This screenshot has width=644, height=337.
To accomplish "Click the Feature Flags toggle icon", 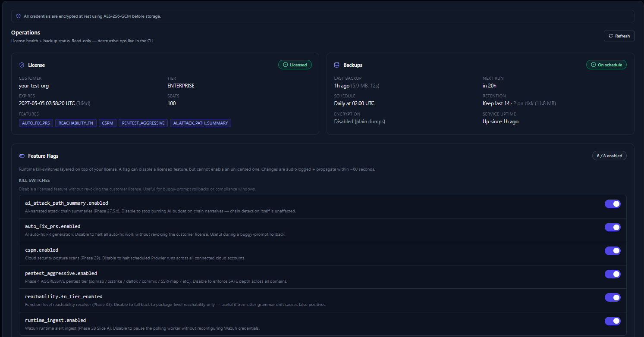I will [x=22, y=156].
